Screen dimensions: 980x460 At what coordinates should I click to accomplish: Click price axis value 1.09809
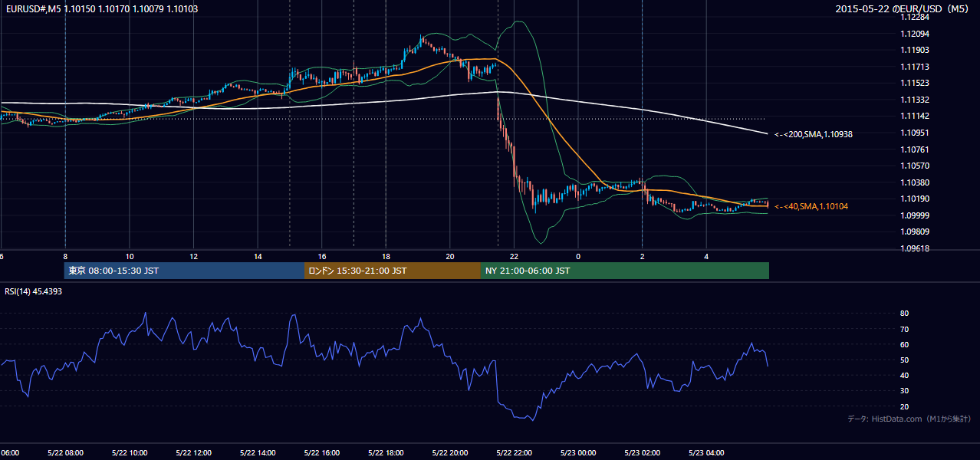tap(916, 232)
